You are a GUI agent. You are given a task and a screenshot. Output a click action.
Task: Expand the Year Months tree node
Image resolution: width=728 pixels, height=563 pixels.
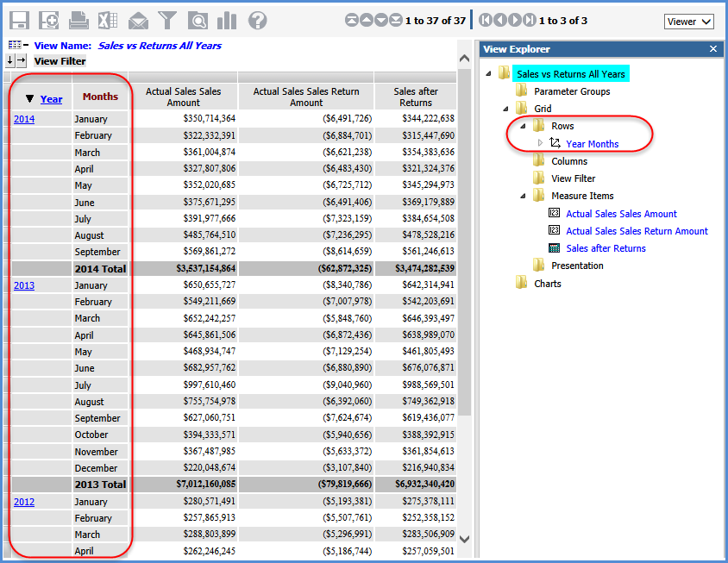tap(541, 143)
